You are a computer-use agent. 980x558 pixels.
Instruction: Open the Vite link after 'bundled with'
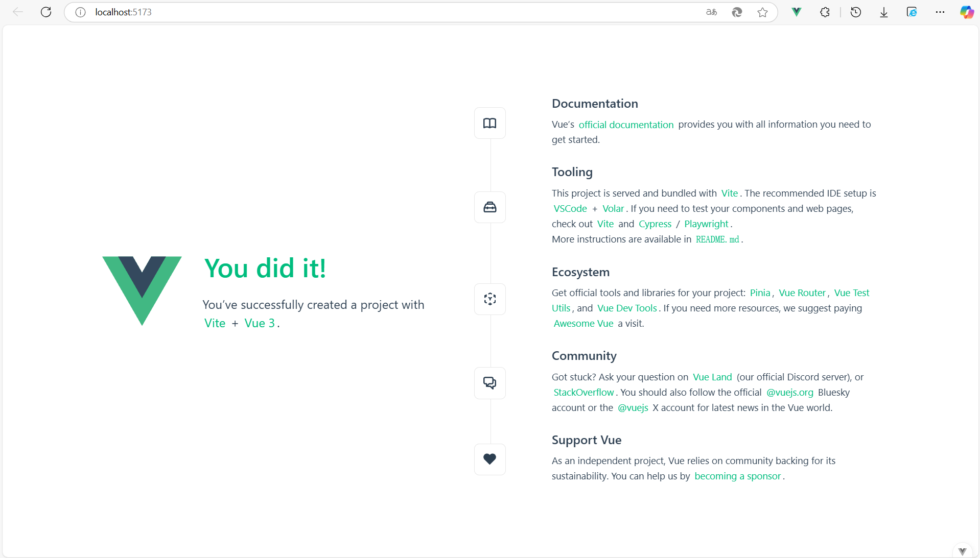(730, 193)
